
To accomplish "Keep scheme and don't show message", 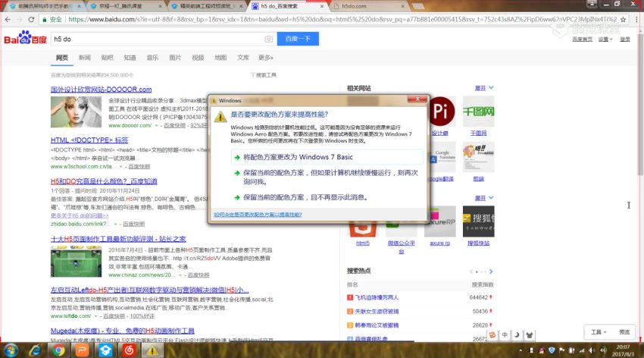I will coord(327,197).
